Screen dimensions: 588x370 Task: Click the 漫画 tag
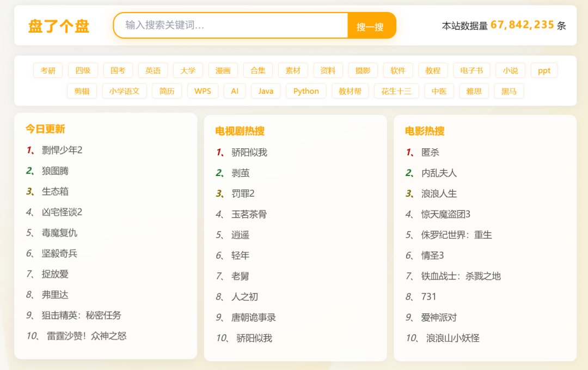[223, 70]
